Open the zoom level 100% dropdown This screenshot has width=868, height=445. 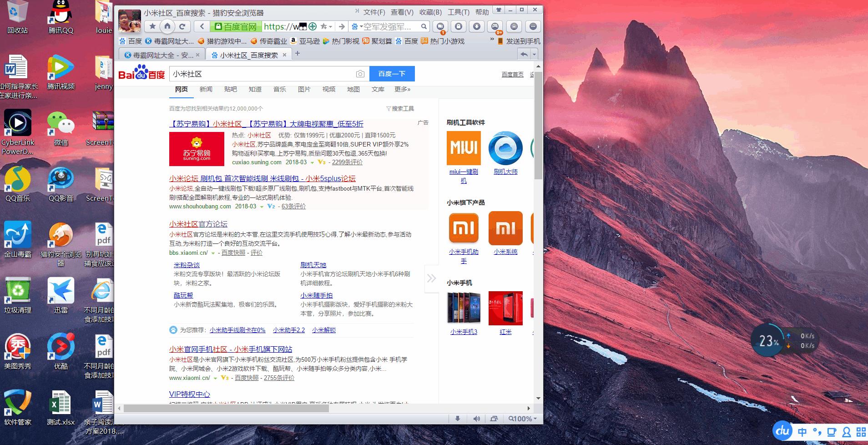pos(522,419)
